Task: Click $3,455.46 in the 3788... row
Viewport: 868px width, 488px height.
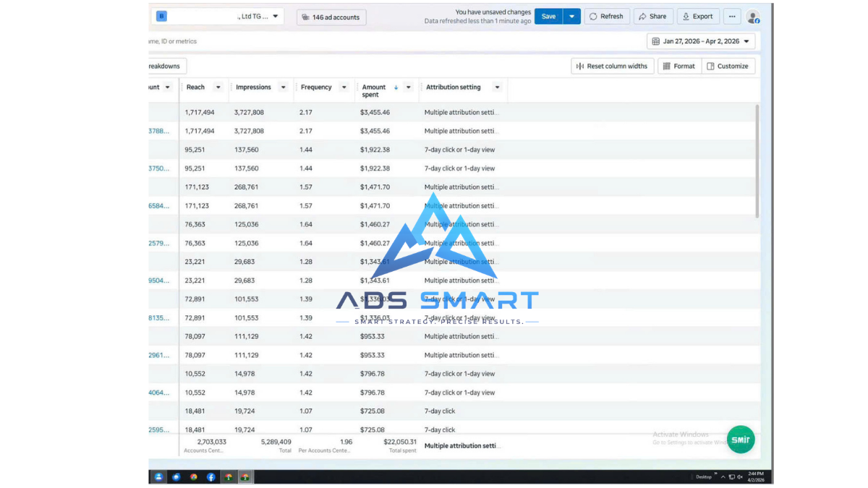Action: tap(375, 131)
